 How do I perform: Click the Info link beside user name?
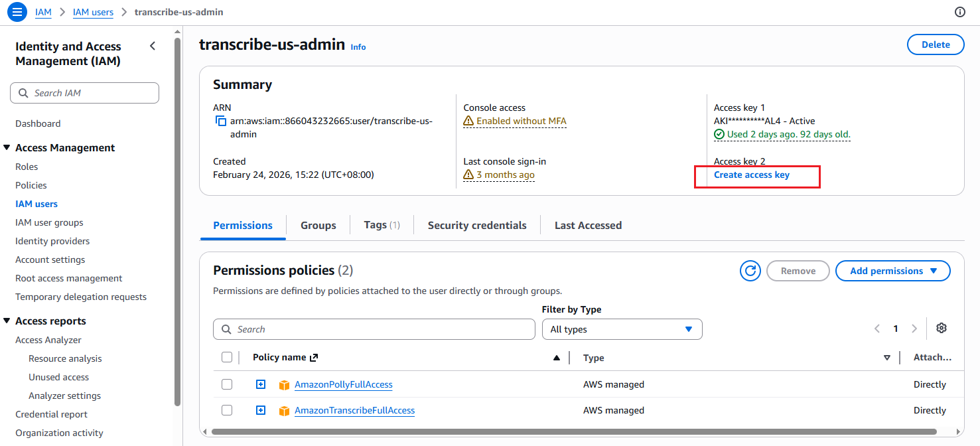[358, 47]
